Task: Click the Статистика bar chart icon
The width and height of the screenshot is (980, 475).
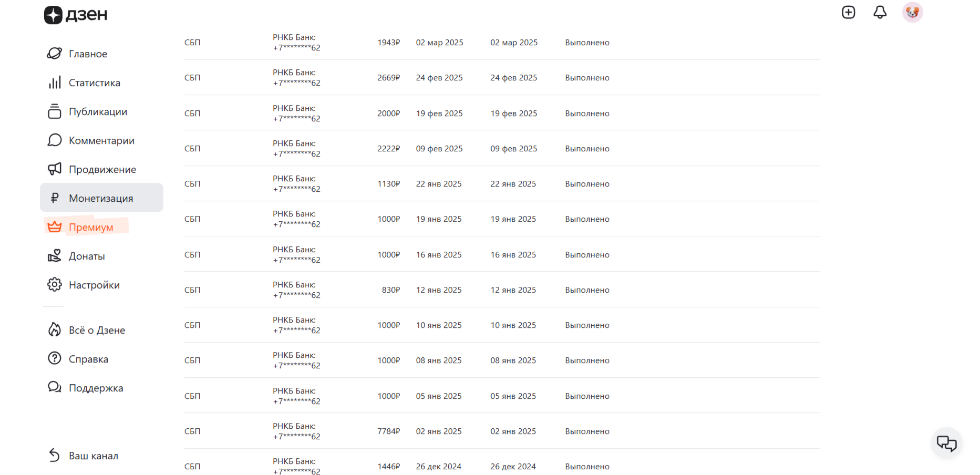Action: click(x=55, y=83)
